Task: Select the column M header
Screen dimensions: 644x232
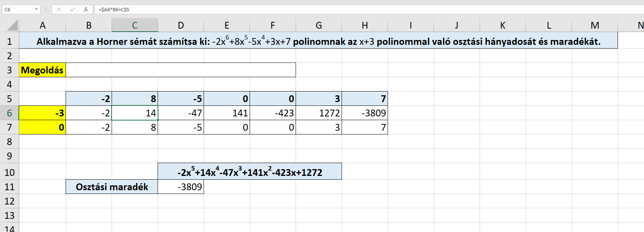Action: (595, 25)
